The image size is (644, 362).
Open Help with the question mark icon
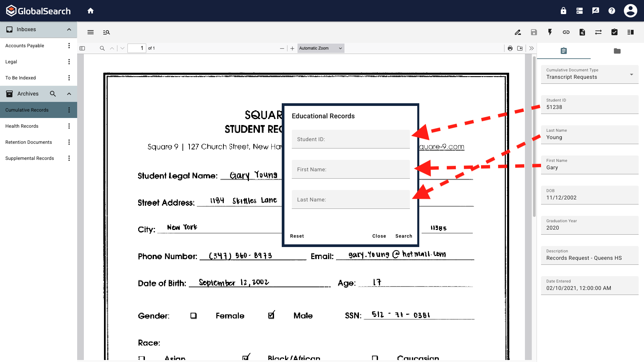click(611, 10)
